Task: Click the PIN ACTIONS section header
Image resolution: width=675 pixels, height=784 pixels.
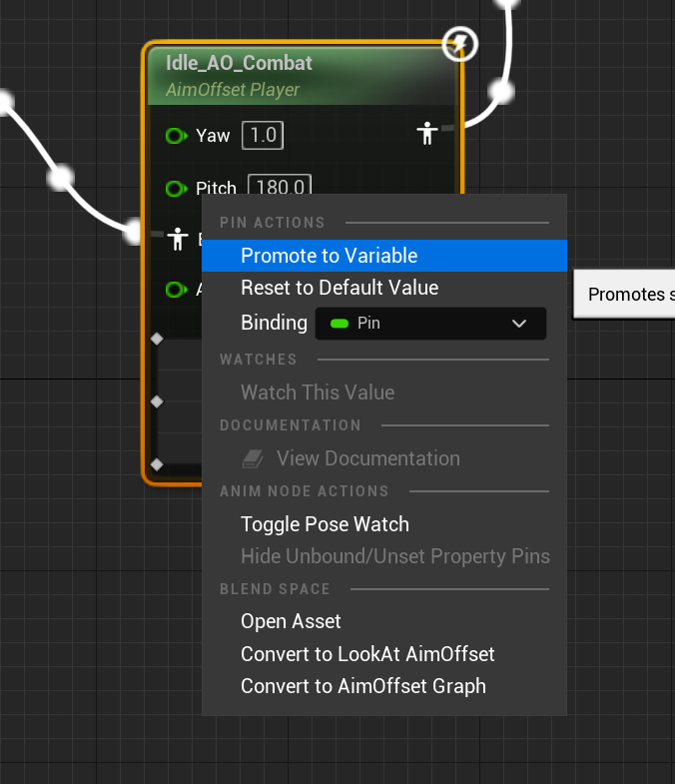Action: coord(273,223)
